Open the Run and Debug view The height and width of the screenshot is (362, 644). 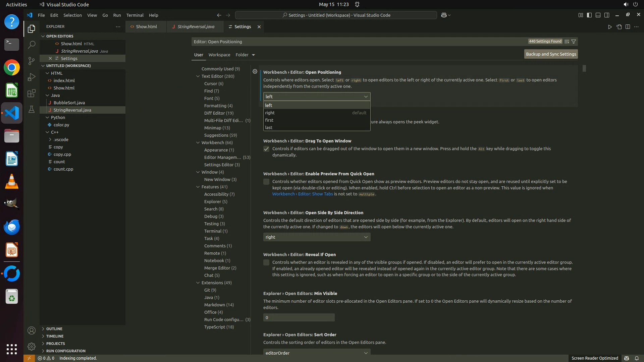(31, 77)
